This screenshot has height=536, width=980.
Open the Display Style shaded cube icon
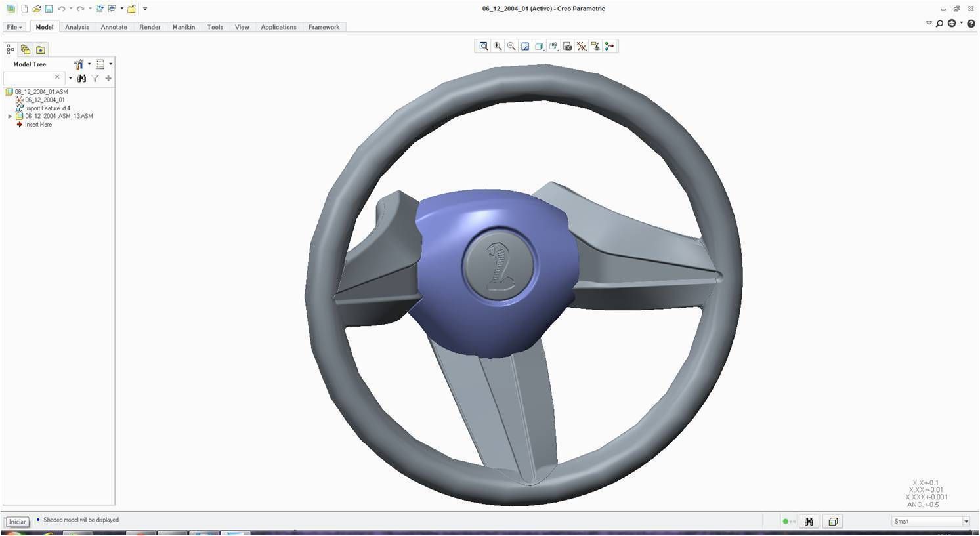point(539,46)
